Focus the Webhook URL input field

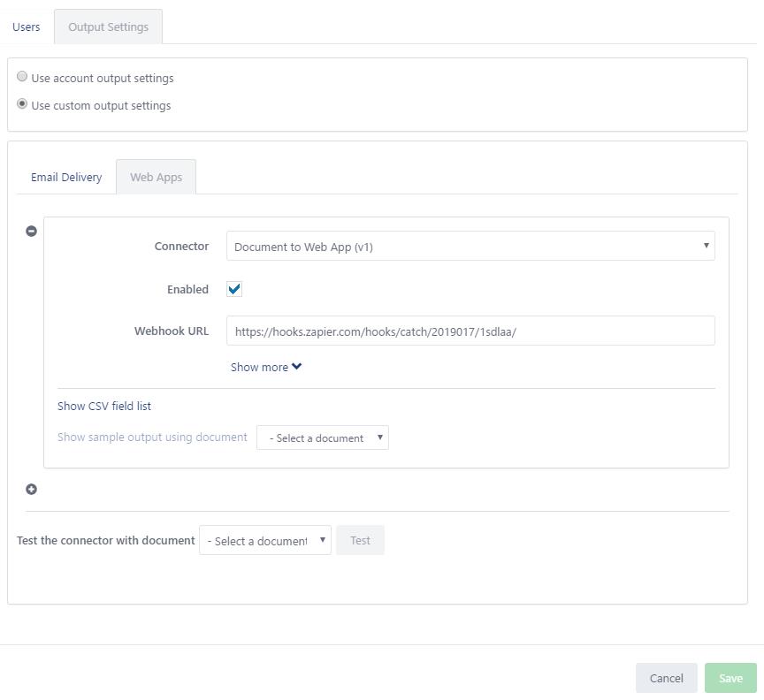470,331
